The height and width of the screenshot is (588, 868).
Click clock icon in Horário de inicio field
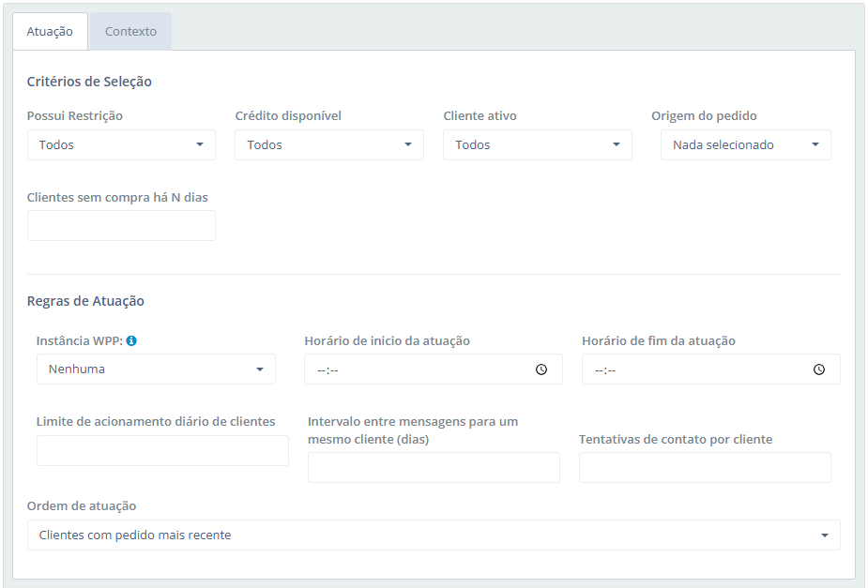(x=541, y=369)
